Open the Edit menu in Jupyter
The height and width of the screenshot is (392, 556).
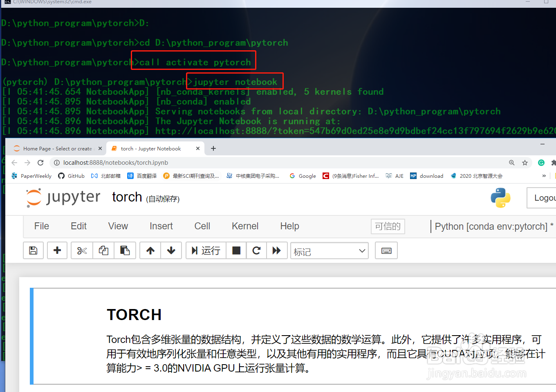point(78,226)
